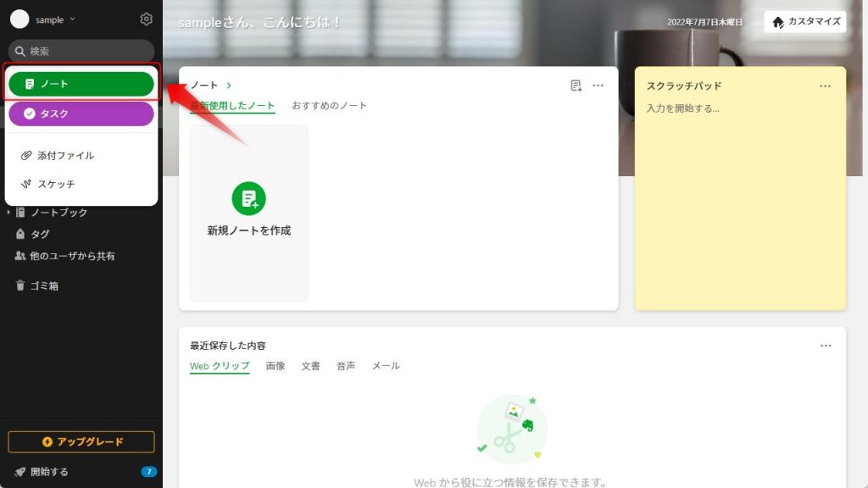Create a new ノート from the green button

coord(81,84)
